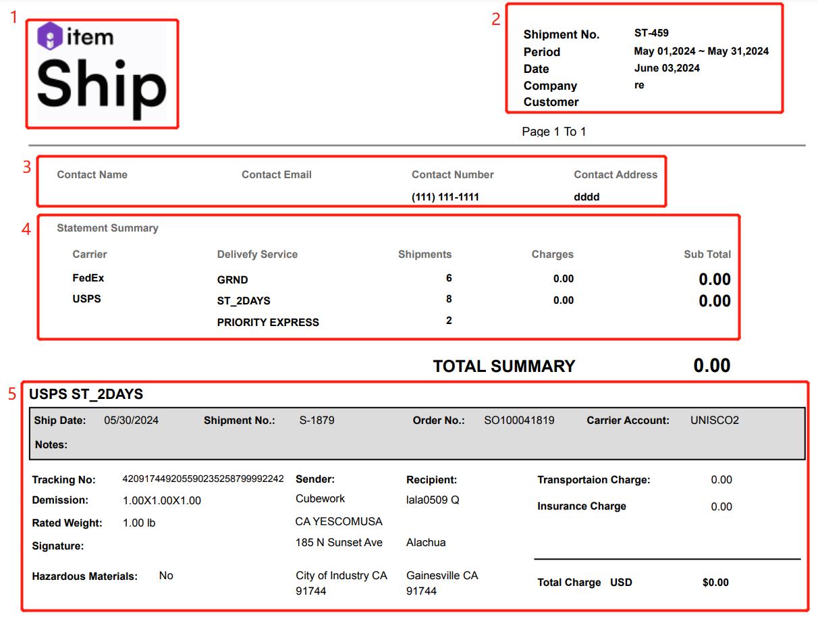Select the shipment number ST-459
The height and width of the screenshot is (644, 818).
point(651,33)
